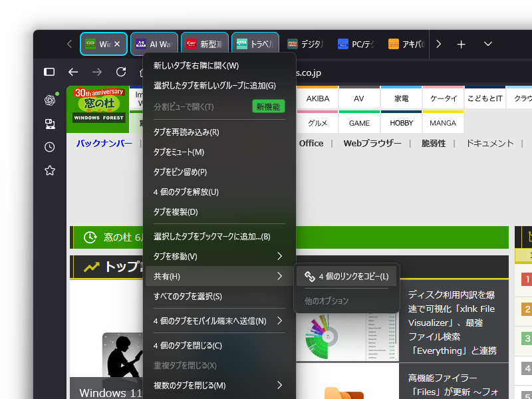
Task: Close the Win tab with X
Action: pos(117,44)
